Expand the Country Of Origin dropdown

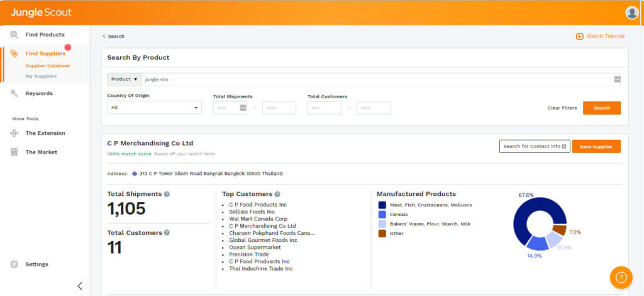click(x=154, y=108)
